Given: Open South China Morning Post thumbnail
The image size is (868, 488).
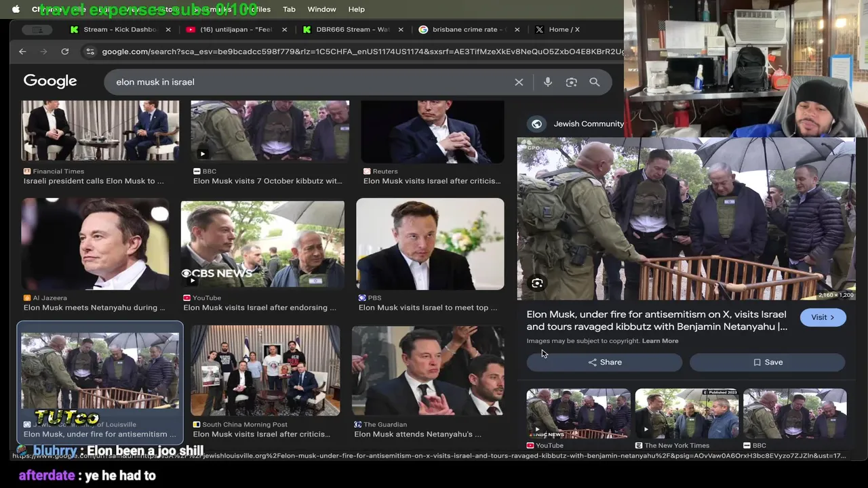Looking at the screenshot, I should point(265,371).
